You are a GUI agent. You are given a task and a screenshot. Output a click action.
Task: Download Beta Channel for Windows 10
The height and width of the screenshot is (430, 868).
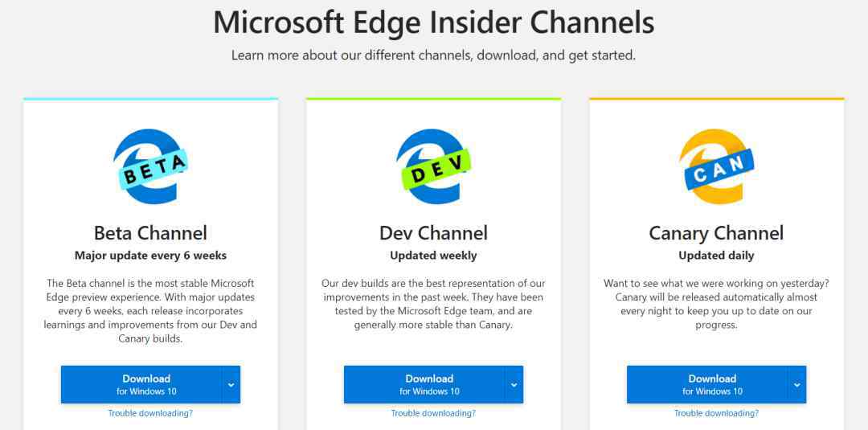141,385
